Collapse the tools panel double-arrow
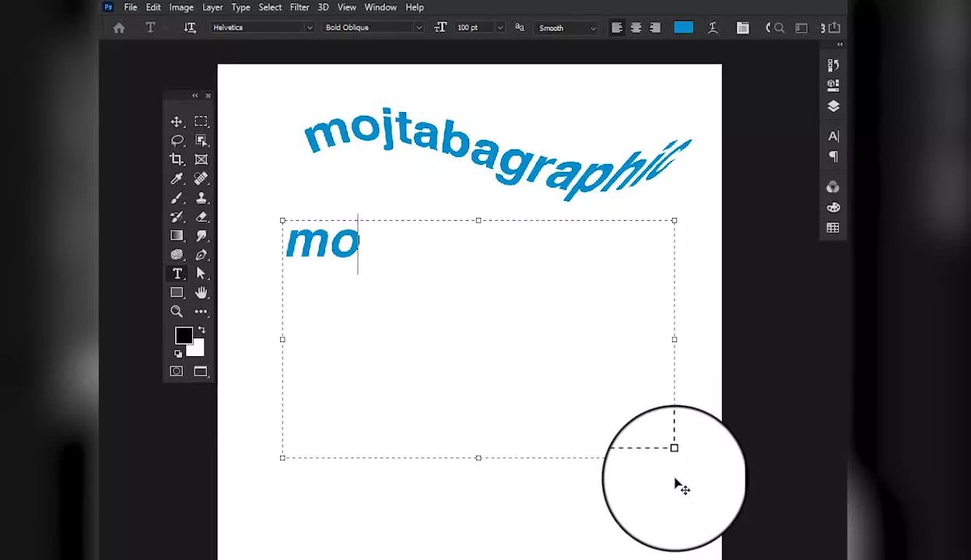The width and height of the screenshot is (971, 560). tap(195, 96)
